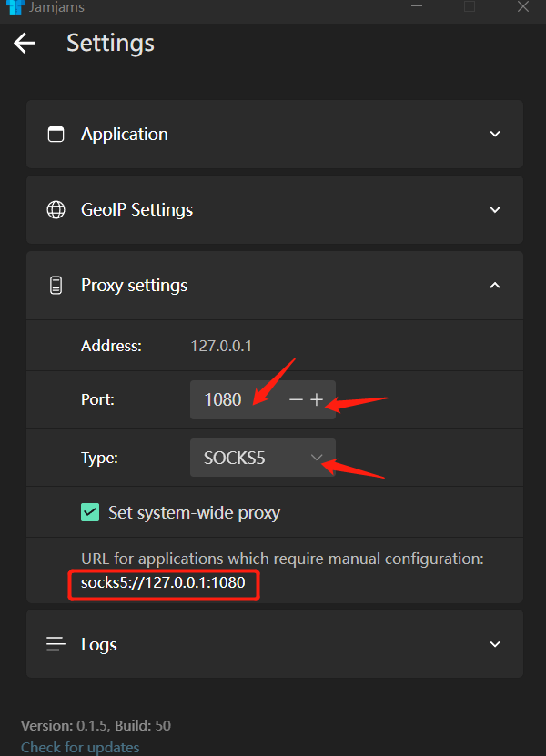The image size is (546, 756).
Task: Open the SOCKS5 type dropdown
Action: point(263,458)
